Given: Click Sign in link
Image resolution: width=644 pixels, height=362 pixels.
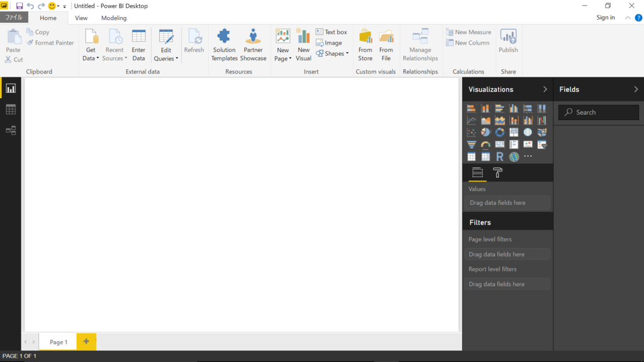Looking at the screenshot, I should coord(606,17).
